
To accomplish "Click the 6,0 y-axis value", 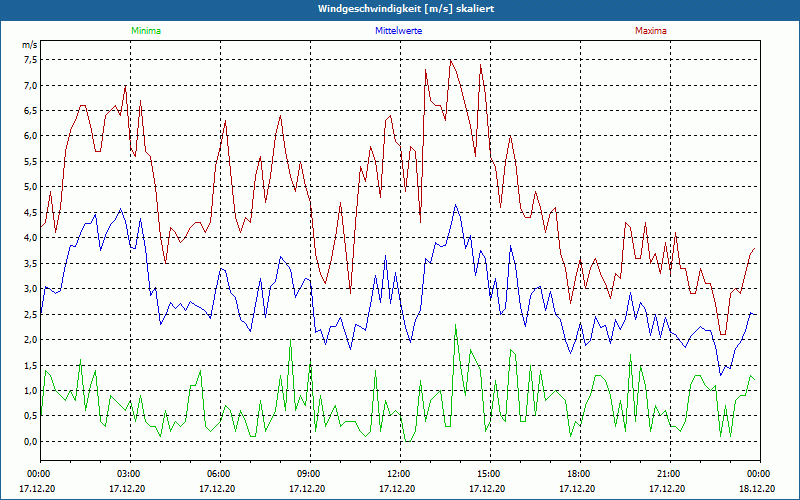I will click(31, 136).
